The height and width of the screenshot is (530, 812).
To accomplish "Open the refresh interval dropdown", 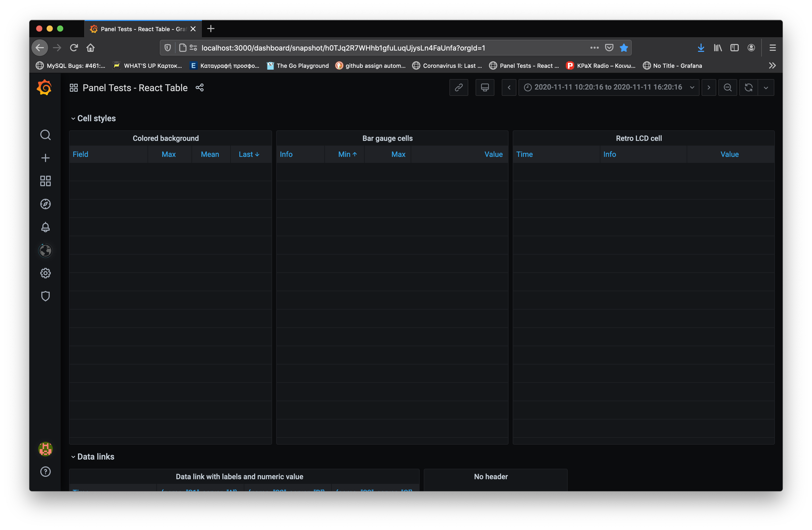I will click(766, 87).
